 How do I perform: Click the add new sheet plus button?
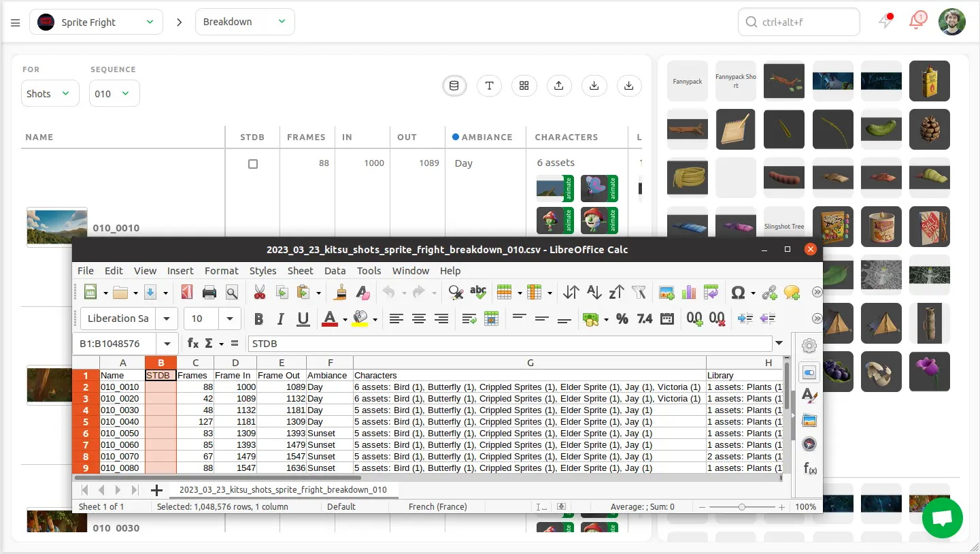(156, 490)
